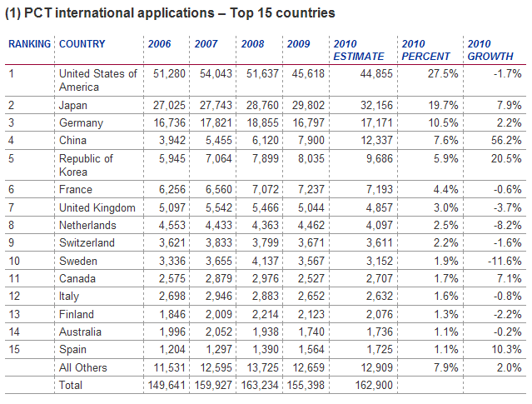This screenshot has width=532, height=404.
Task: Select the All Others row label
Action: [82, 367]
